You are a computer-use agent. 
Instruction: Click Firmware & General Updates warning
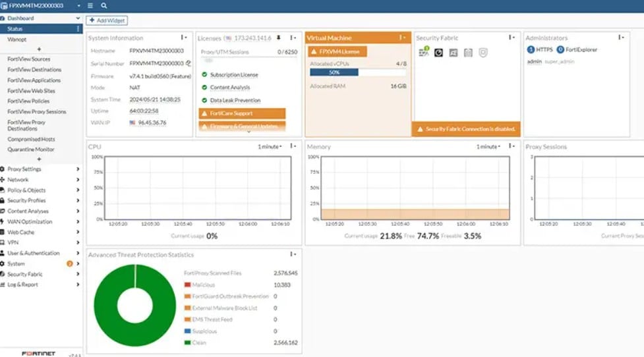coord(242,126)
